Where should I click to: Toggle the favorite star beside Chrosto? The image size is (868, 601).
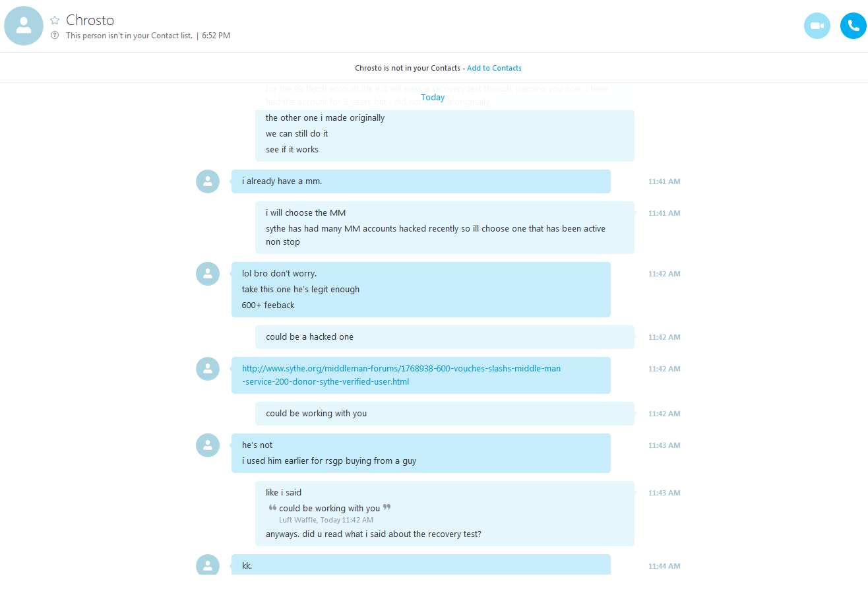(x=55, y=20)
